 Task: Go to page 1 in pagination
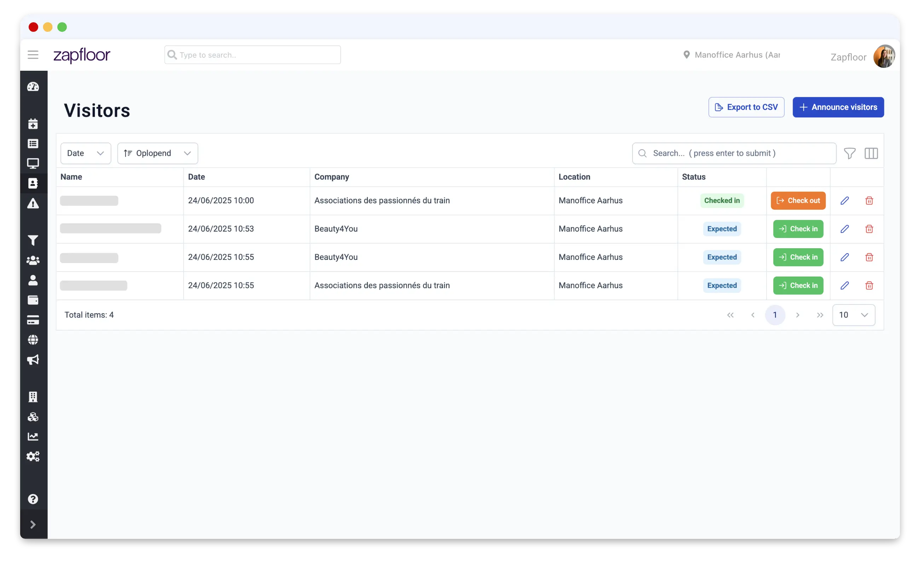click(775, 315)
